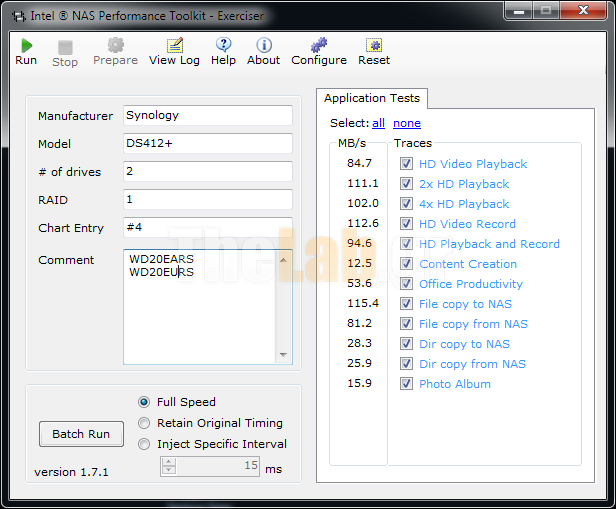Click the Chart Entry field
Image resolution: width=616 pixels, height=509 pixels.
click(208, 227)
